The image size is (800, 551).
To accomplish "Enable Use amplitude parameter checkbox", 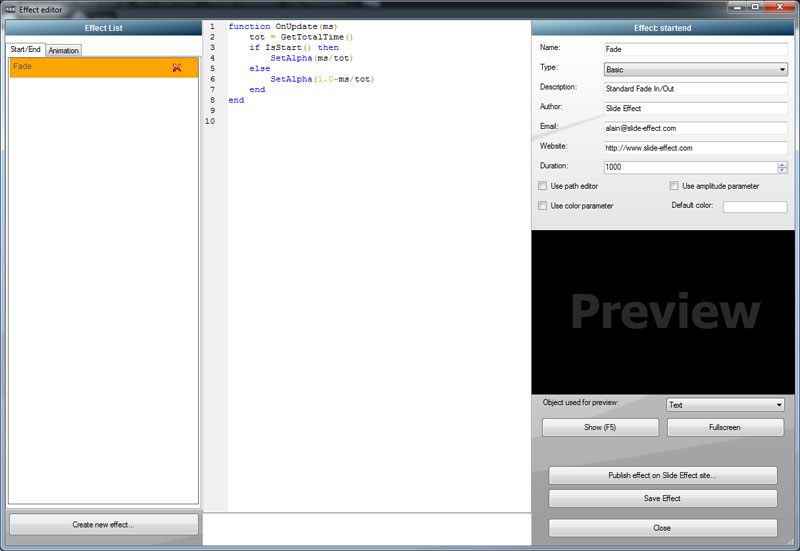I will (x=674, y=186).
